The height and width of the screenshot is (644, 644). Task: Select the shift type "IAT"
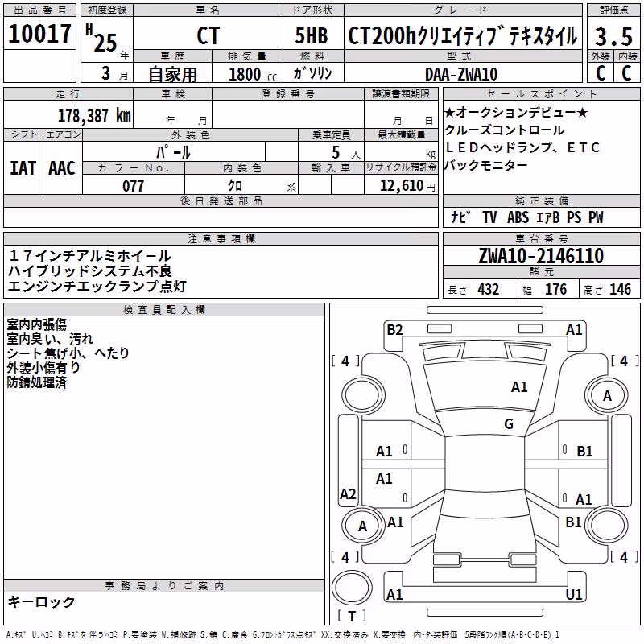(23, 168)
